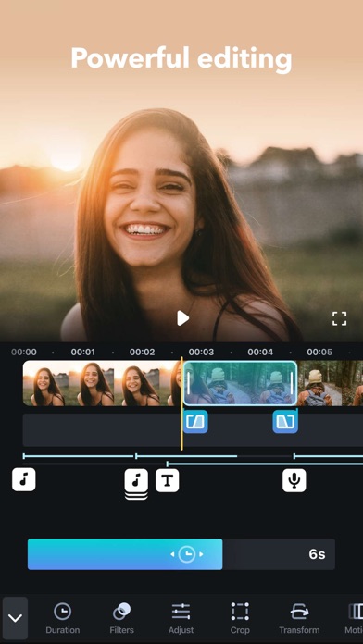Image resolution: width=363 pixels, height=644 pixels.
Task: Open the Transform tool
Action: (299, 618)
